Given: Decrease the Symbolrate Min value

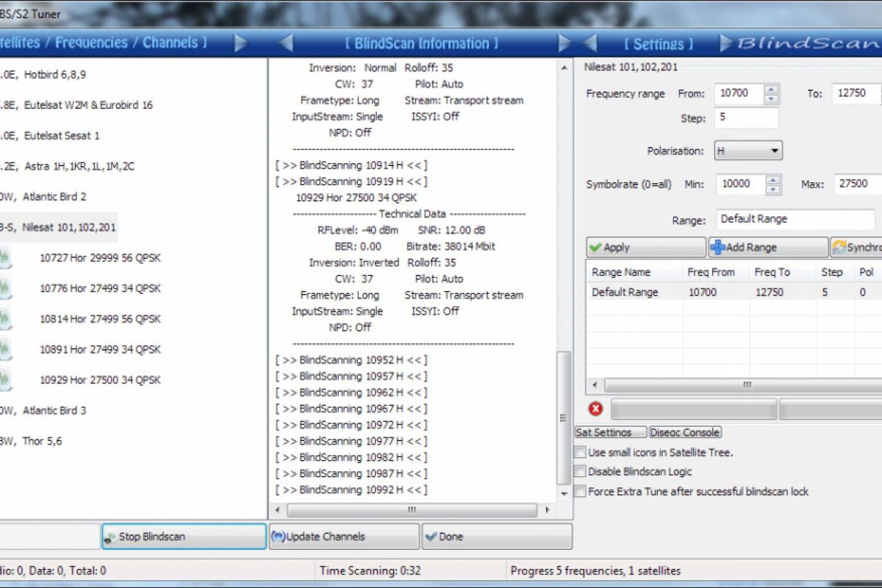Looking at the screenshot, I should point(772,189).
